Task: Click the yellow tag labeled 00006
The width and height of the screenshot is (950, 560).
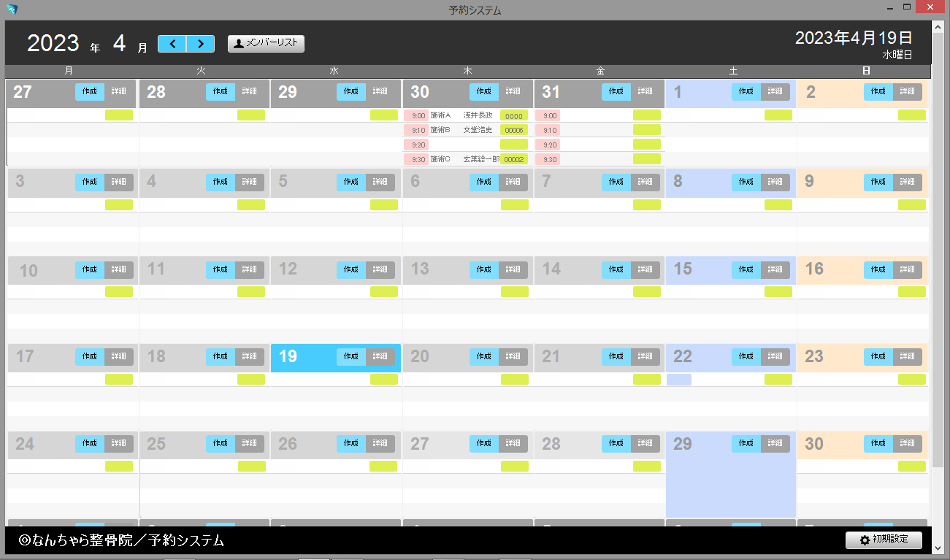Action: click(x=514, y=130)
